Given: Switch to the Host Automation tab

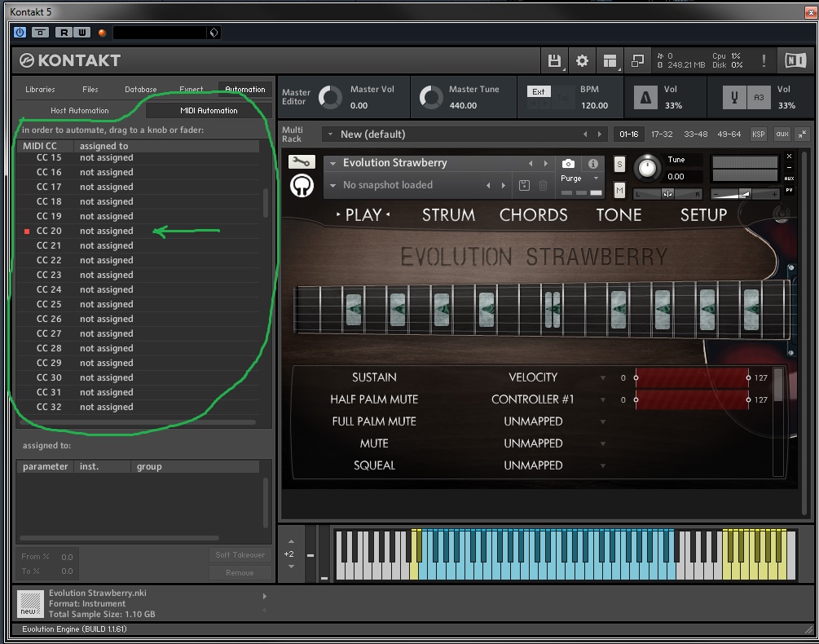Looking at the screenshot, I should click(x=80, y=110).
